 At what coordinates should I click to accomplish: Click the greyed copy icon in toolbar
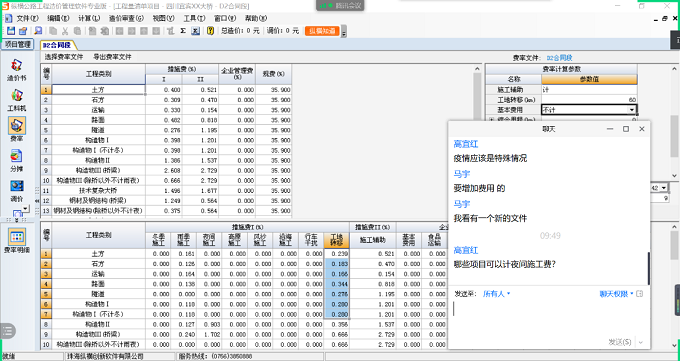point(53,31)
